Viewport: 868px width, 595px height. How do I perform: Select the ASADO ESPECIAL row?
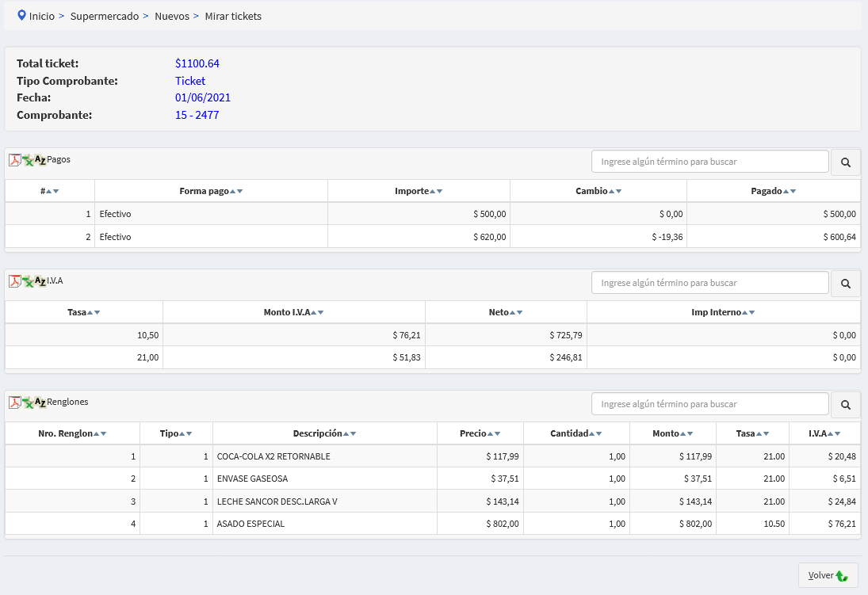[250, 524]
